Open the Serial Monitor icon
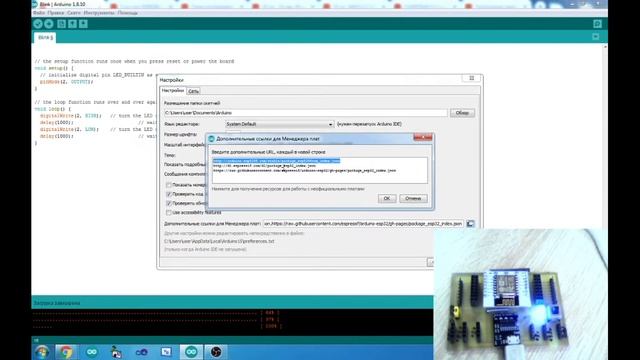This screenshot has height=360, width=640. point(597,24)
